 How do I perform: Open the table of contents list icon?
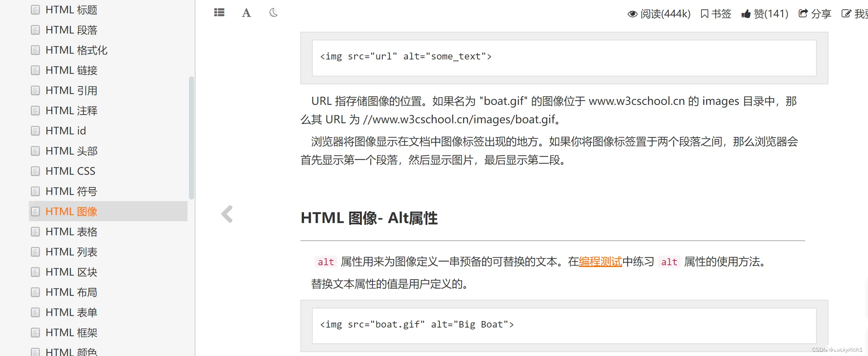click(219, 13)
